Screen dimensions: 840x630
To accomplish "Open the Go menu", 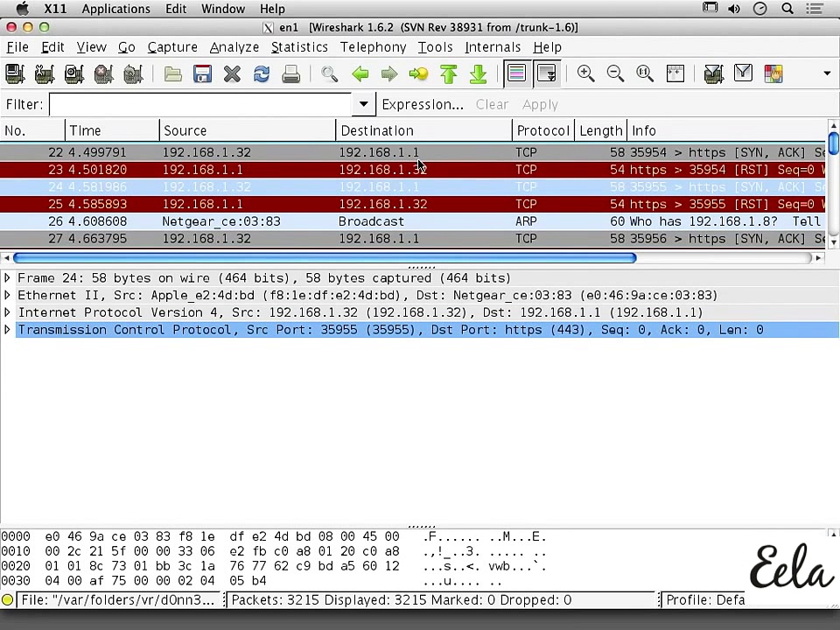I will pyautogui.click(x=126, y=47).
